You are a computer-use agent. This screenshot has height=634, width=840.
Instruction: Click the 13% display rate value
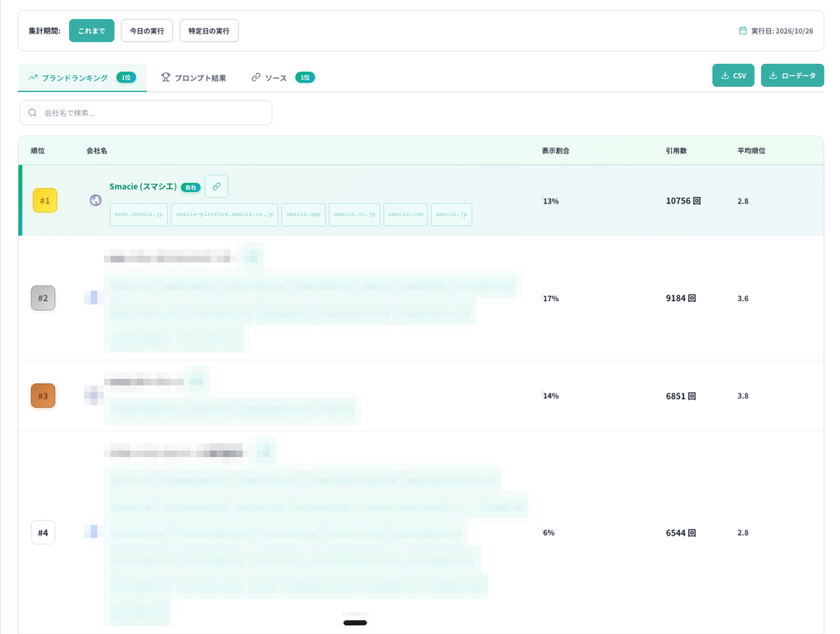550,201
